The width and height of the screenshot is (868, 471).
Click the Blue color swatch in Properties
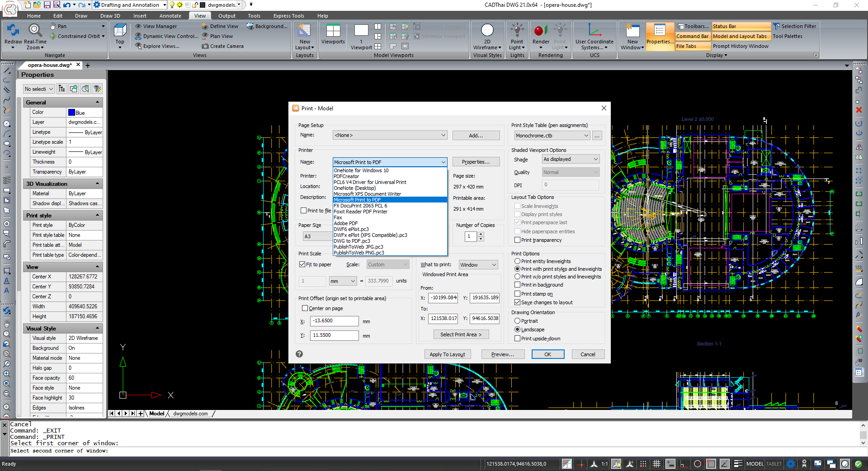[x=71, y=113]
